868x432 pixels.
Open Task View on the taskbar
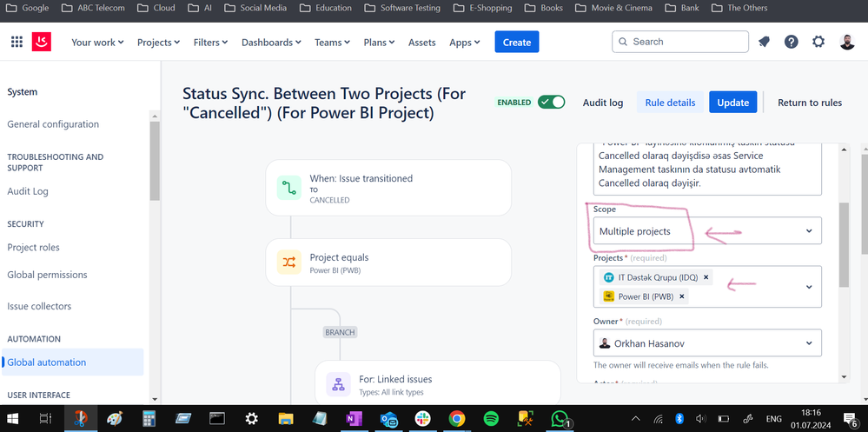46,419
